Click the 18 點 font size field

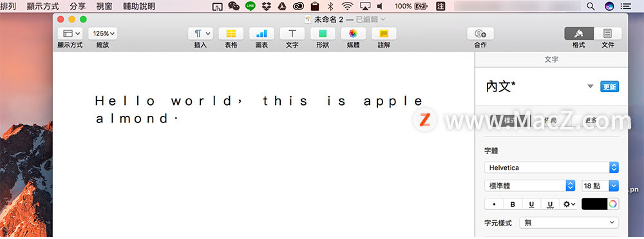click(595, 186)
